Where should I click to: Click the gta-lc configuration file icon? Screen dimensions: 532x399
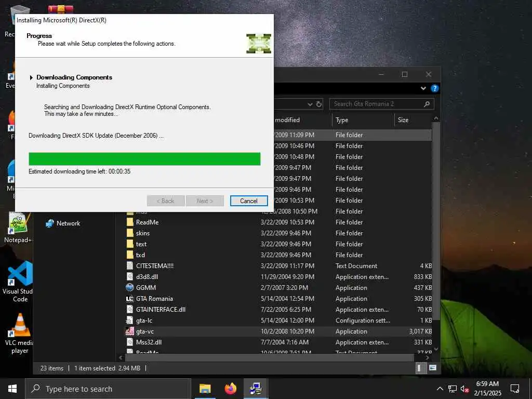129,320
